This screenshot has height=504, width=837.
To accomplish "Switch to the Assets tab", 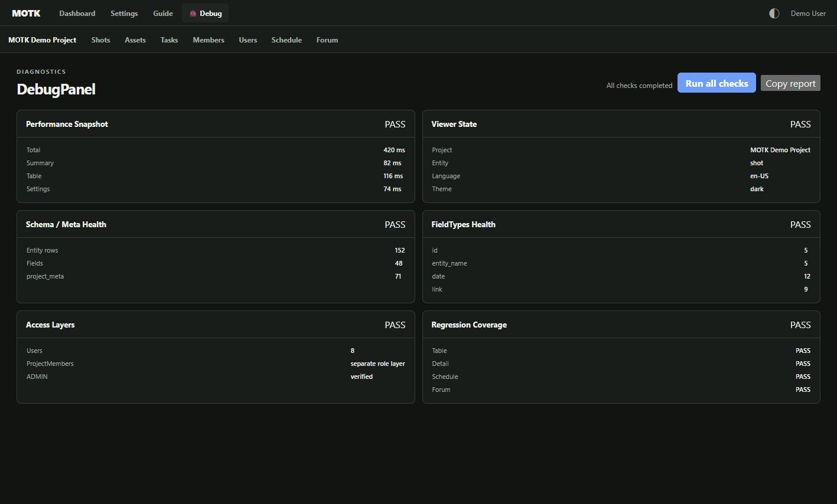I will (x=135, y=40).
